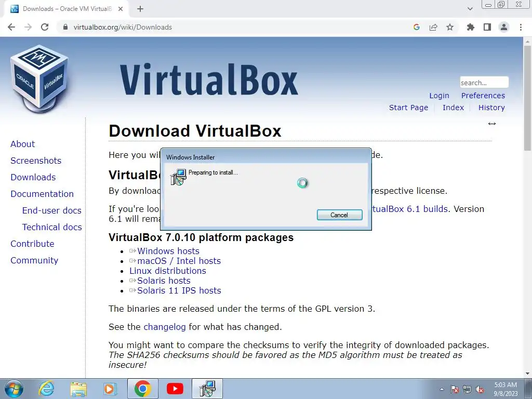Open Community in the sidebar
Viewport: 532px width, 399px height.
34,260
